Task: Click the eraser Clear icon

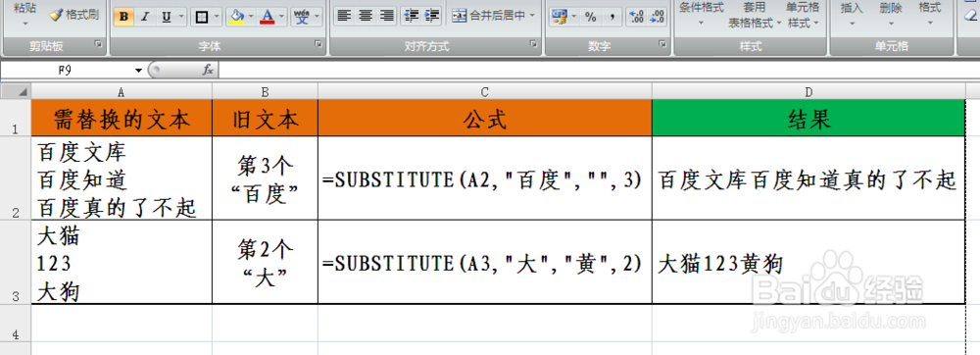Action: (970, 16)
